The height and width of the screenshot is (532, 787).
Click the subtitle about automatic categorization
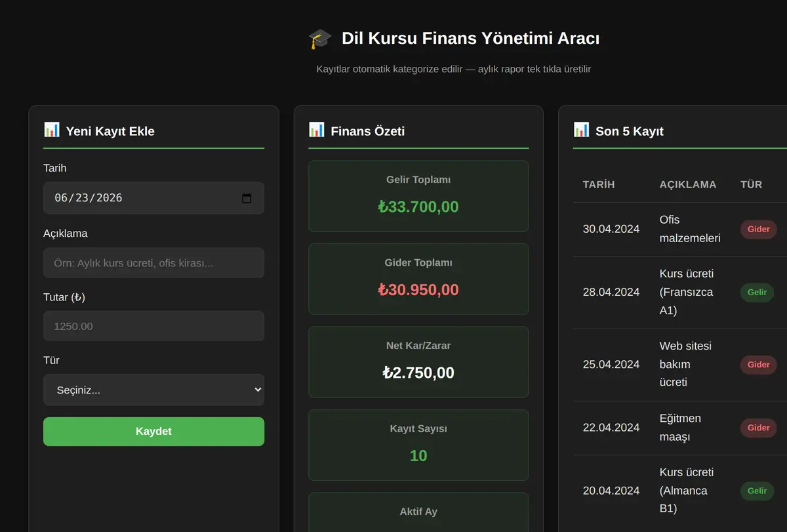(454, 69)
